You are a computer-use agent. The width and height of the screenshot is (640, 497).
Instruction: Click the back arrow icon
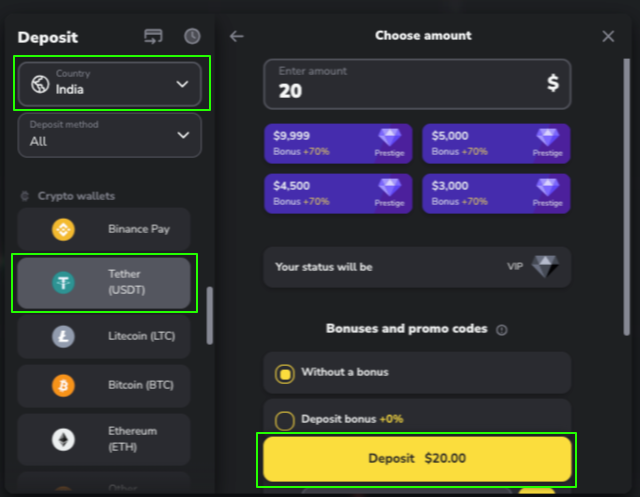[237, 37]
